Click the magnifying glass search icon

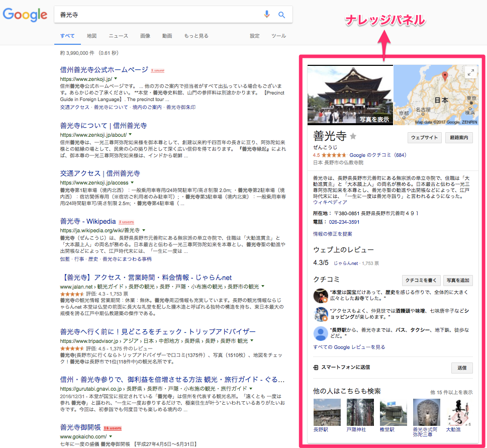pos(281,15)
